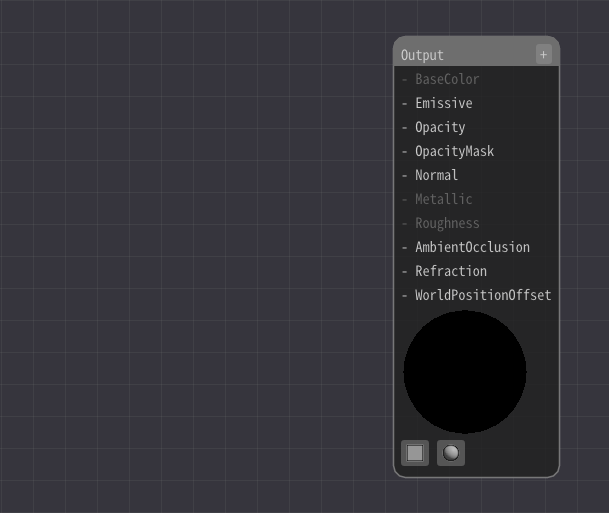Select the Emissive input pin
Screen dimensions: 609x513
pyautogui.click(x=405, y=103)
